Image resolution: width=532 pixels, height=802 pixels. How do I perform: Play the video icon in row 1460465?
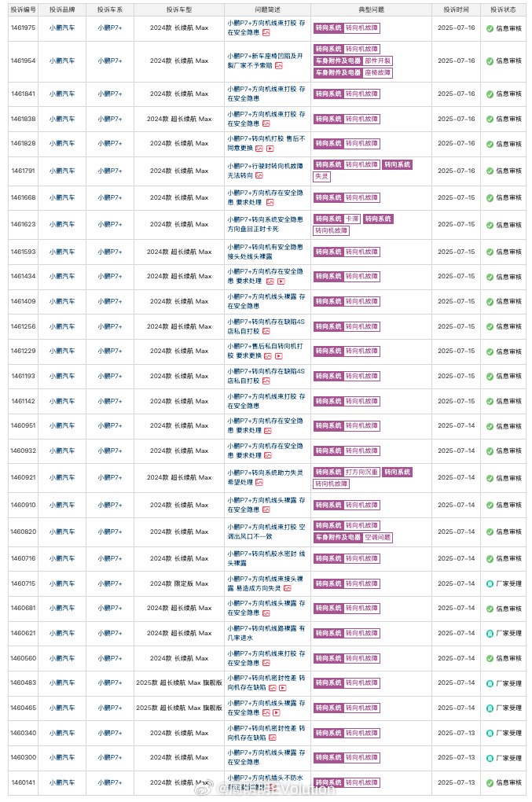pyautogui.click(x=277, y=713)
